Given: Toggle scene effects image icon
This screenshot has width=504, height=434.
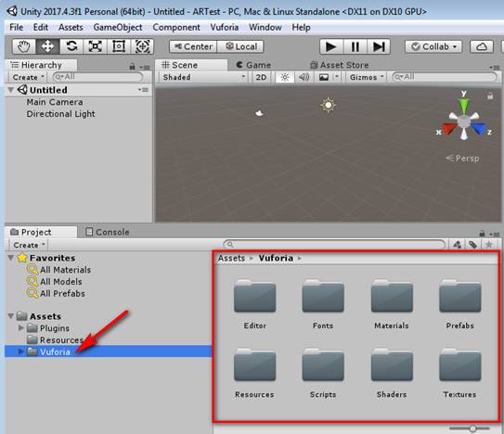Looking at the screenshot, I should [324, 77].
